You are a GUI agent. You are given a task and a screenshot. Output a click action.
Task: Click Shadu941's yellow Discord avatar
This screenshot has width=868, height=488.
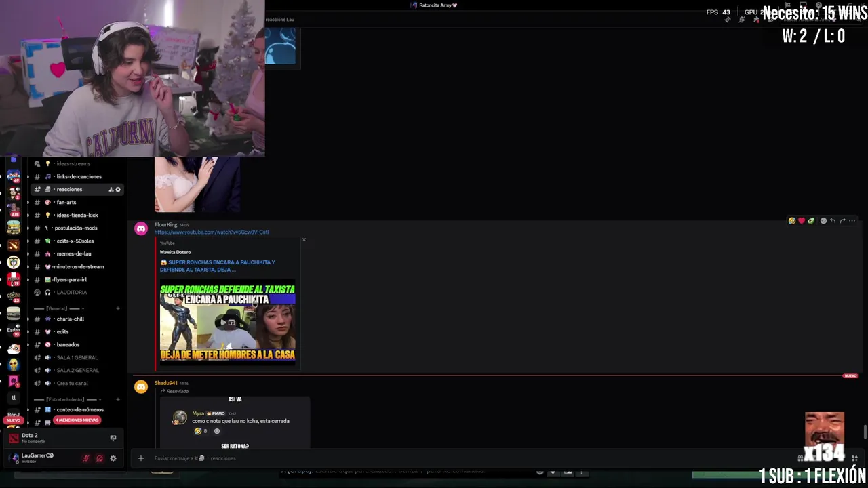point(141,387)
